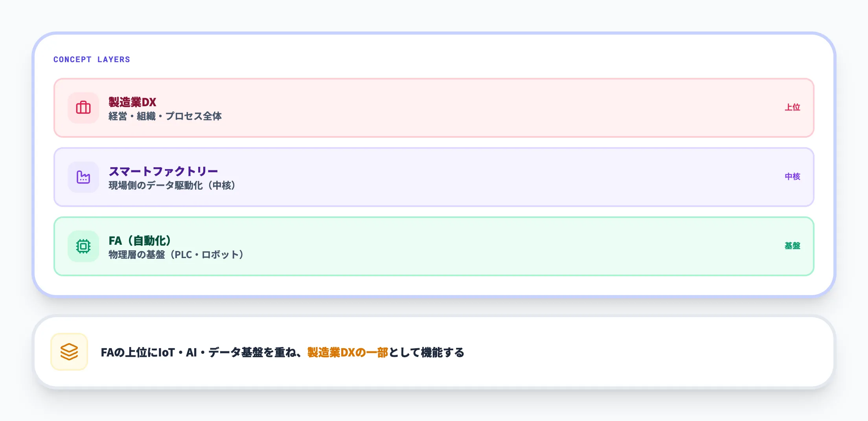
Task: Toggle the 中核 badge on the purple card
Action: click(792, 177)
